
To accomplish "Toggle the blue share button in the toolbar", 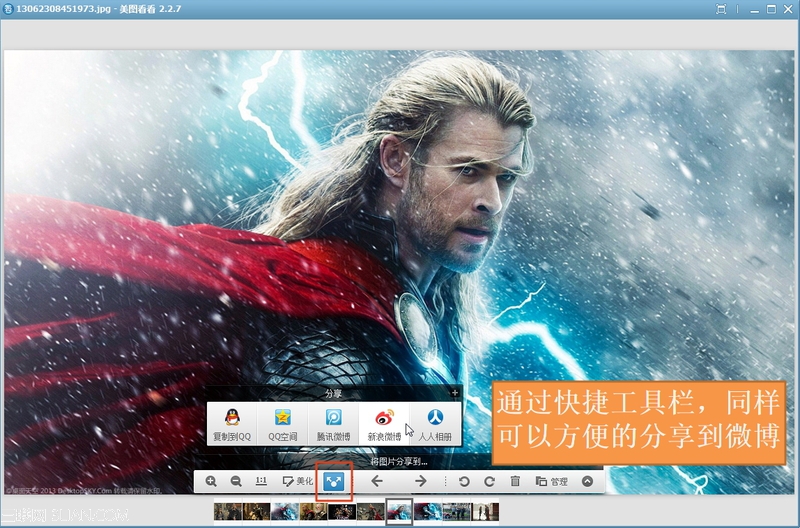I will [334, 481].
